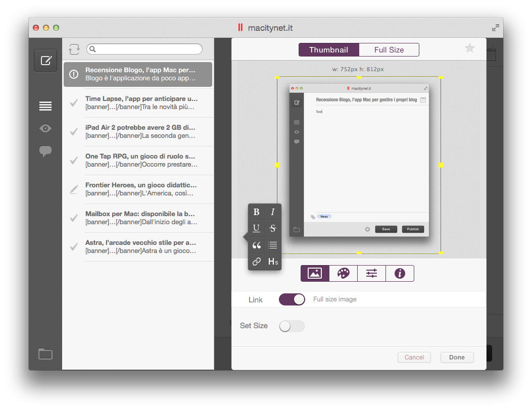Insert a hyperlink from the palette

pyautogui.click(x=257, y=262)
